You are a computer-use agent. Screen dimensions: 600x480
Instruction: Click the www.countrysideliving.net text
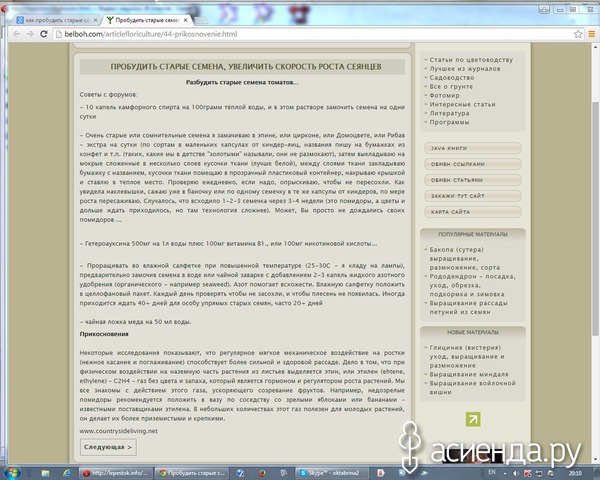tap(119, 431)
